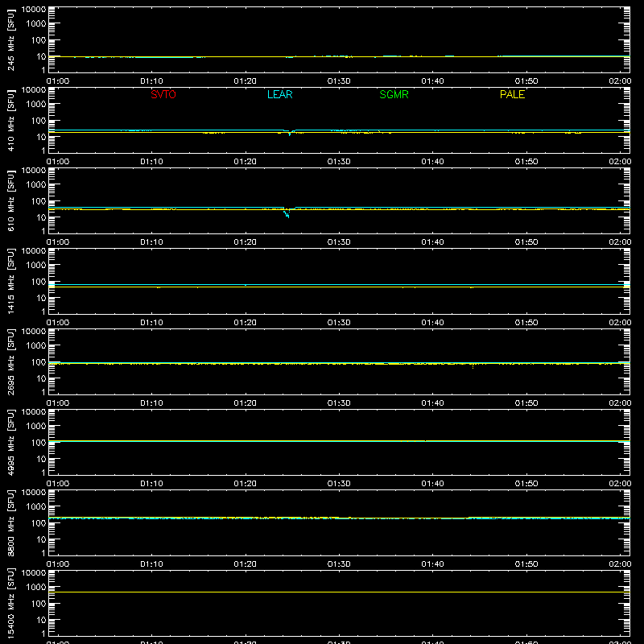The image size is (644, 644).
Task: Click 01:40 time label under 410 MHz panel
Action: [432, 162]
